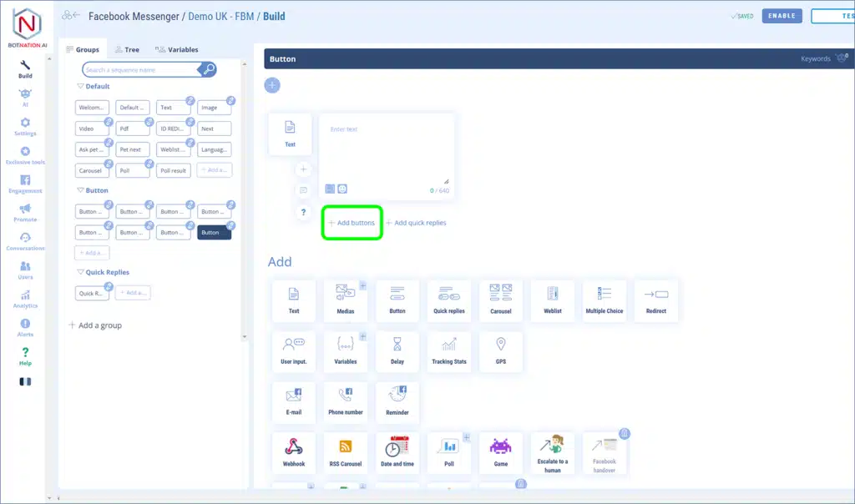Add the Game block

pyautogui.click(x=501, y=453)
